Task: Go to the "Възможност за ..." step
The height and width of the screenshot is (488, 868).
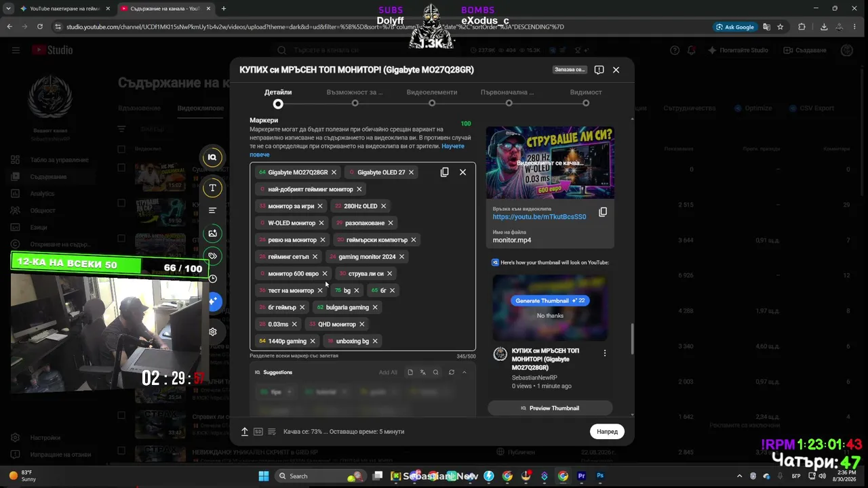Action: pyautogui.click(x=355, y=97)
